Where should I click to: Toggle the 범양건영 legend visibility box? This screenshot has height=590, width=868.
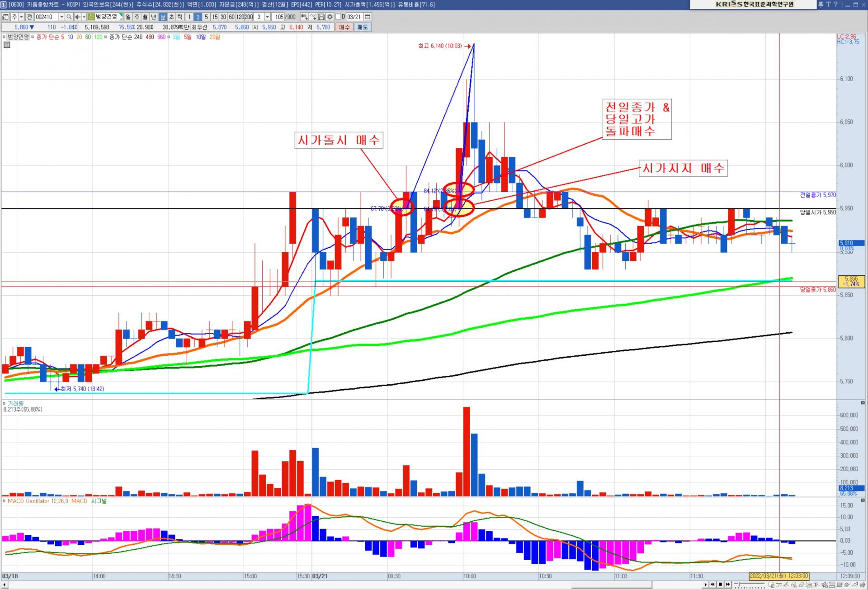(5, 37)
